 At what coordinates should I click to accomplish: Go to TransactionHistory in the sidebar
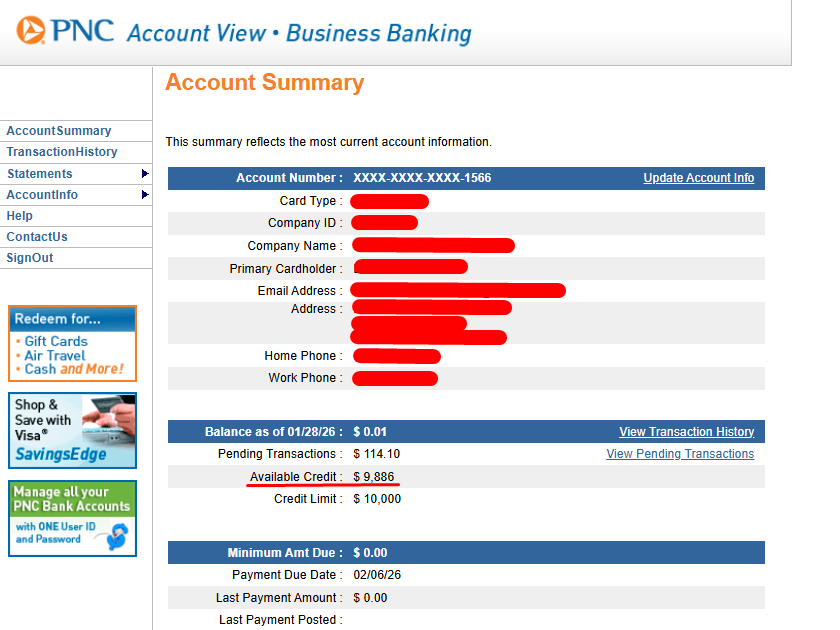pyautogui.click(x=62, y=152)
